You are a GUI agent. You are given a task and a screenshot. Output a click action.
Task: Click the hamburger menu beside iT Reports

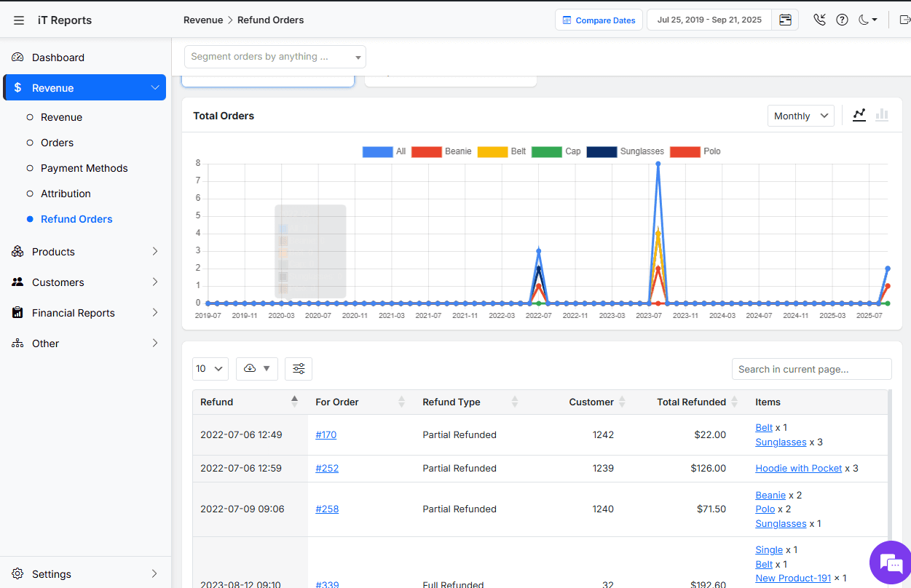tap(19, 20)
